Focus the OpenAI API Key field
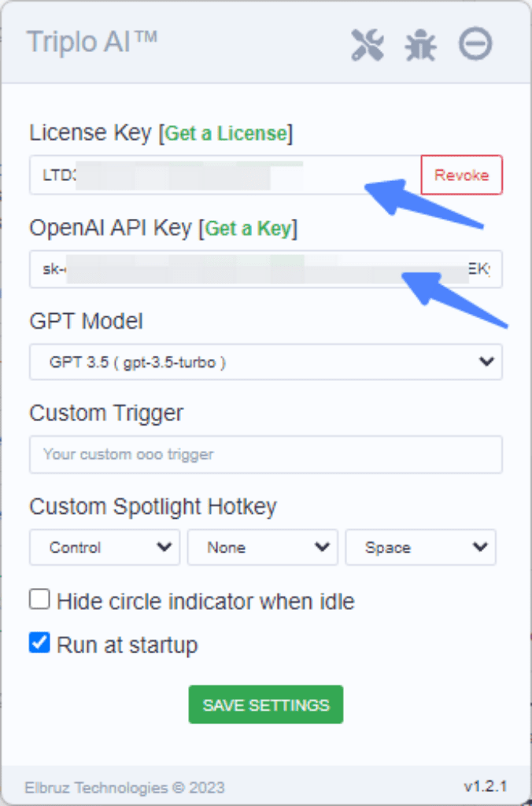 (x=266, y=269)
